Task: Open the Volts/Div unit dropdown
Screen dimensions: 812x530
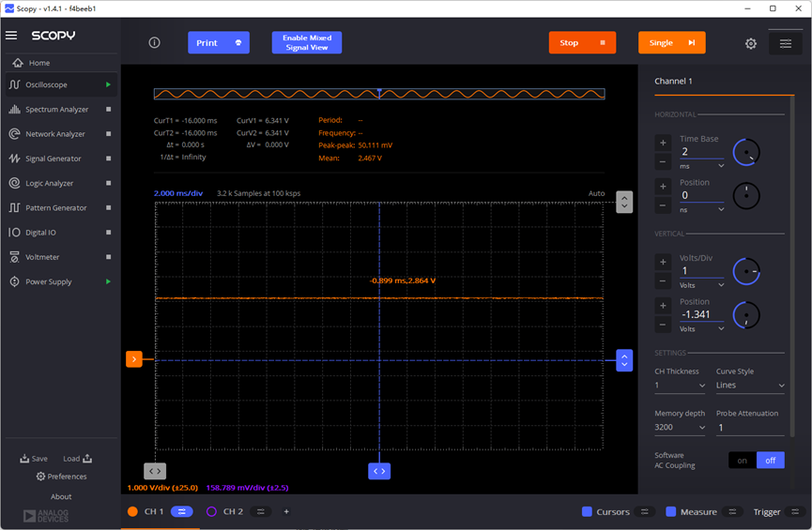Action: pos(701,285)
